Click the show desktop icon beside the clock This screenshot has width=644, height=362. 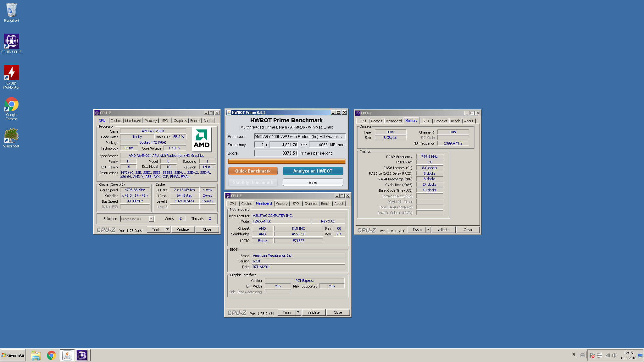click(x=640, y=355)
